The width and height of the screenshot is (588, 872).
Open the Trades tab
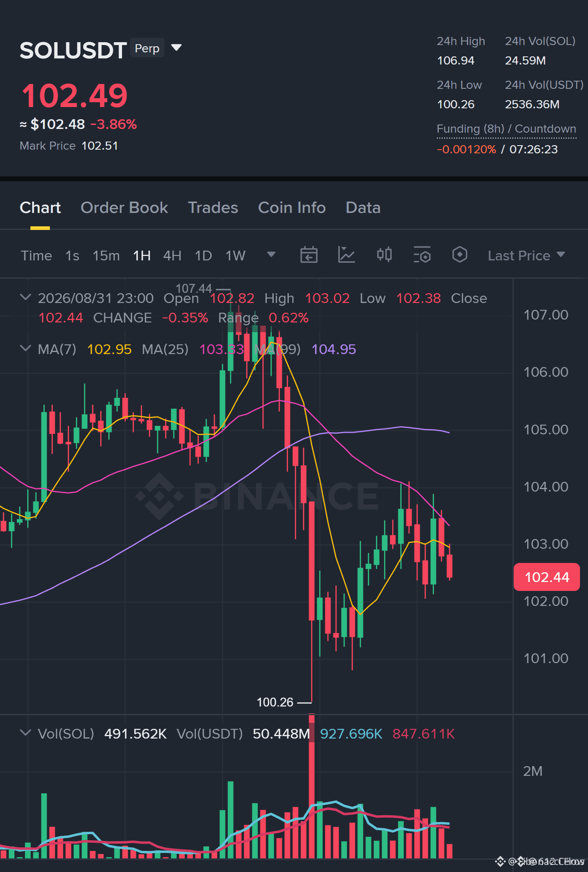coord(213,208)
